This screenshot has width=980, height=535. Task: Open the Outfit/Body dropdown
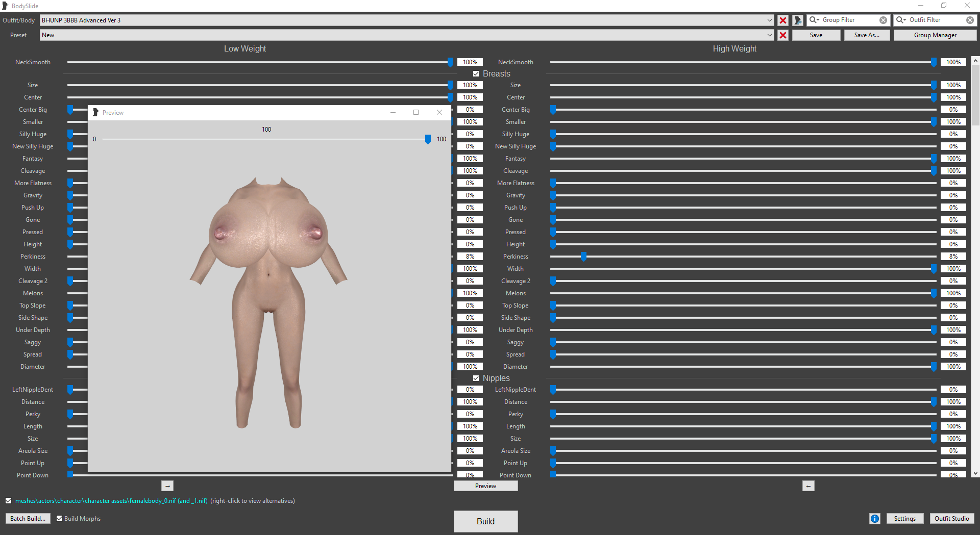(769, 20)
